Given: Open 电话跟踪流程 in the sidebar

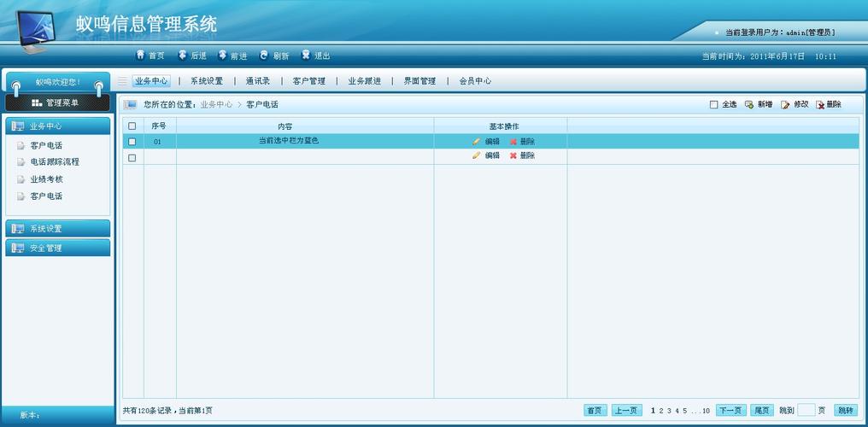Looking at the screenshot, I should coord(55,162).
